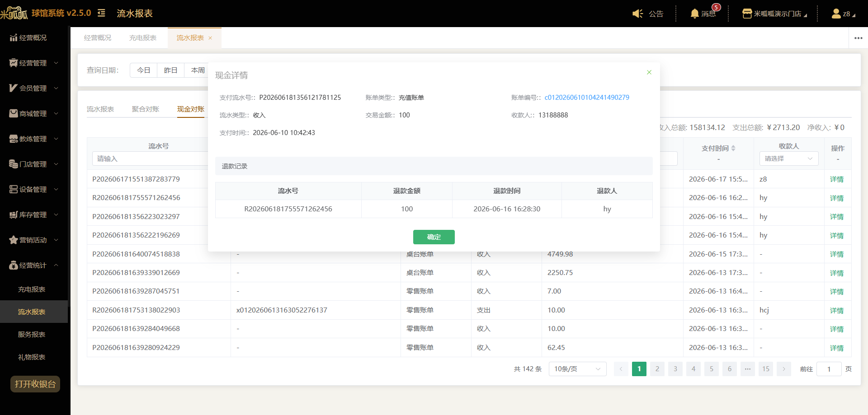This screenshot has height=415, width=868.
Task: Open the 公告 announcement speaker icon
Action: [x=637, y=14]
